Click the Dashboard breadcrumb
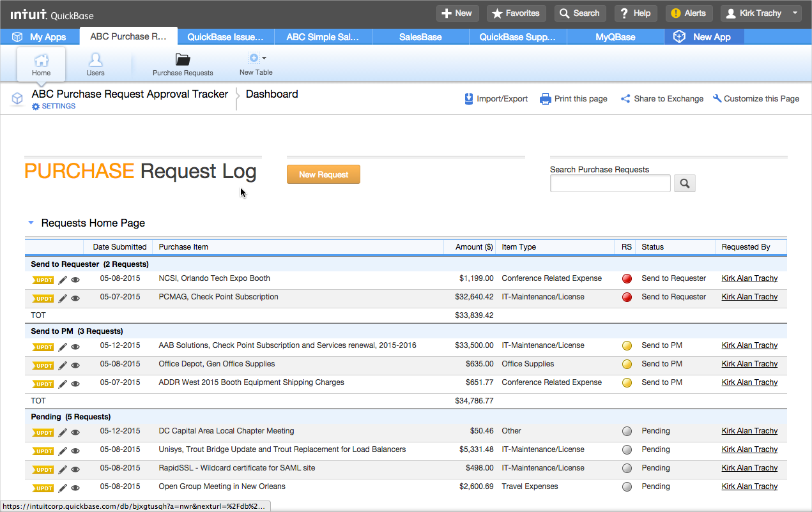Image resolution: width=812 pixels, height=512 pixels. [x=272, y=94]
